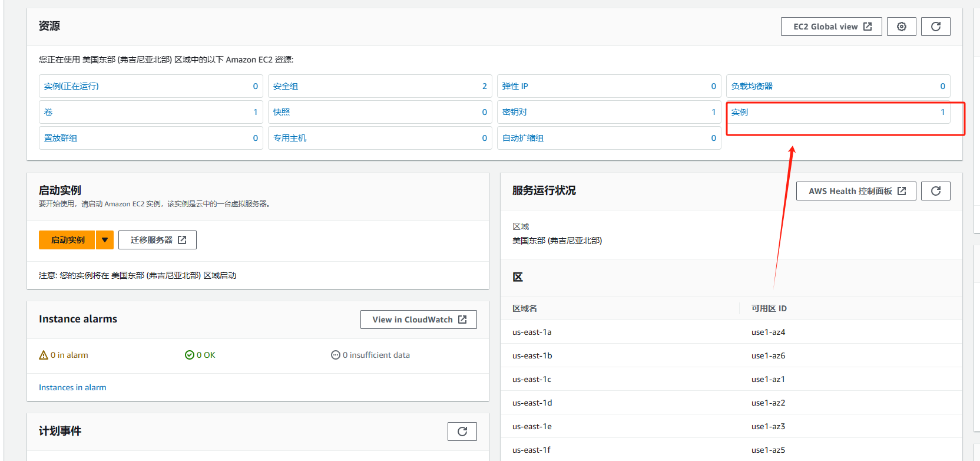Click the orange 启动实例 button
Viewport: 980px width, 461px height.
coord(67,240)
